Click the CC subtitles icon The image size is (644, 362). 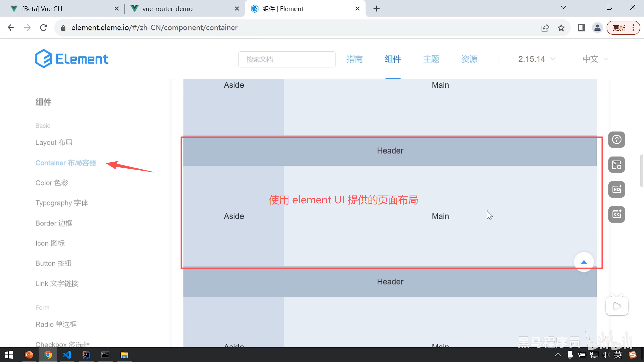(616, 214)
